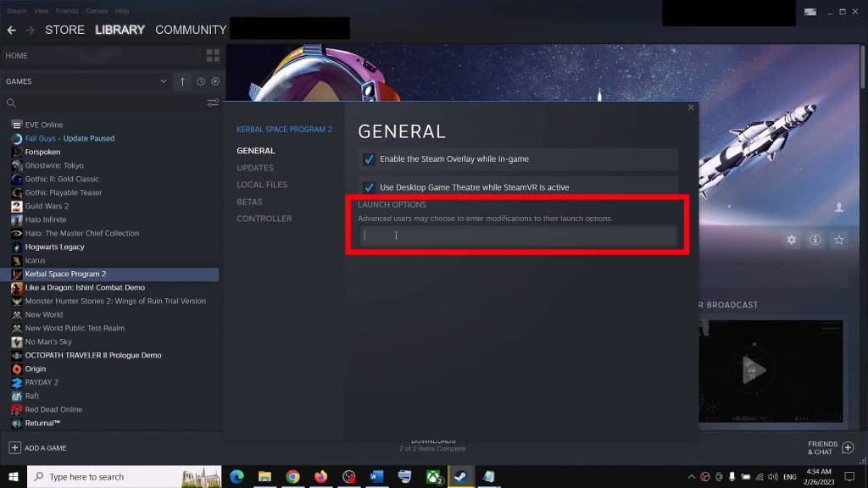Switch library to grid view icon
Viewport: 868px width, 488px height.
(x=213, y=55)
